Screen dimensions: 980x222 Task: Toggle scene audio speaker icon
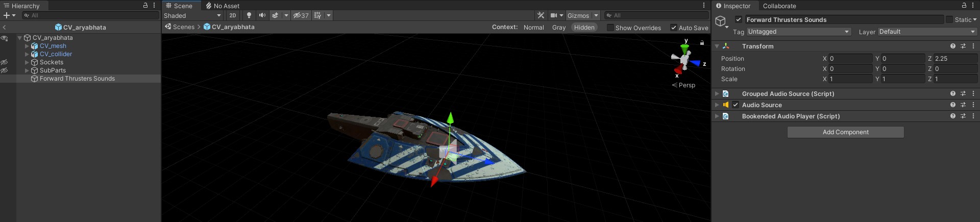(x=262, y=15)
